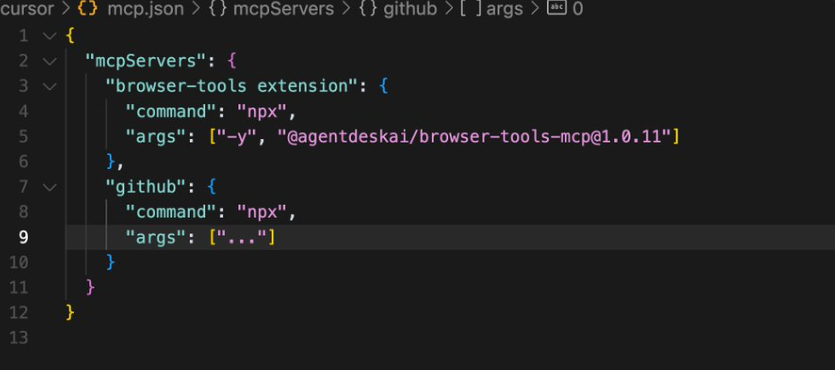Open the cursor folder breadcrumb
Screen dimensions: 835x370
(27, 9)
